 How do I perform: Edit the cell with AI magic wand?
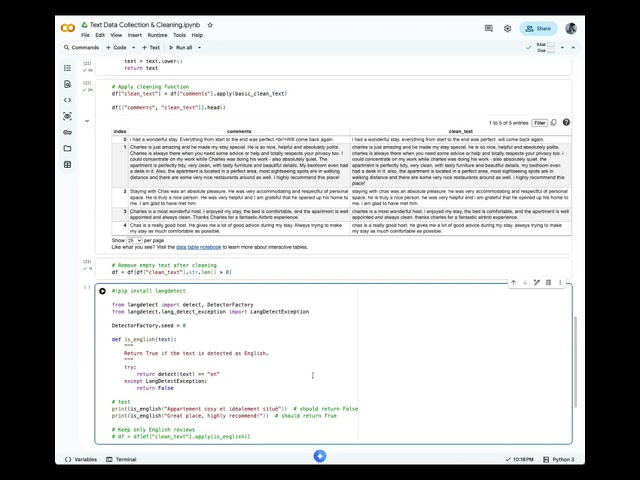(x=537, y=282)
